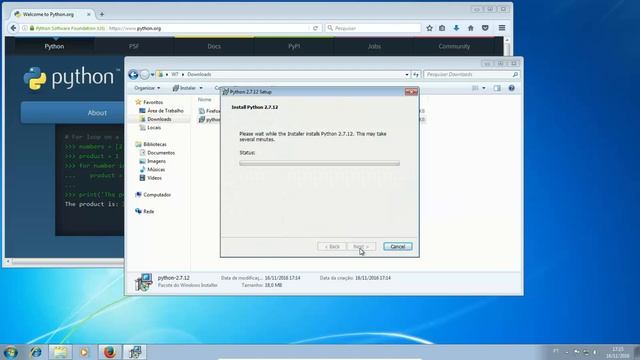Image resolution: width=640 pixels, height=360 pixels.
Task: Toggle the Explorer preview pane
Action: click(x=497, y=88)
